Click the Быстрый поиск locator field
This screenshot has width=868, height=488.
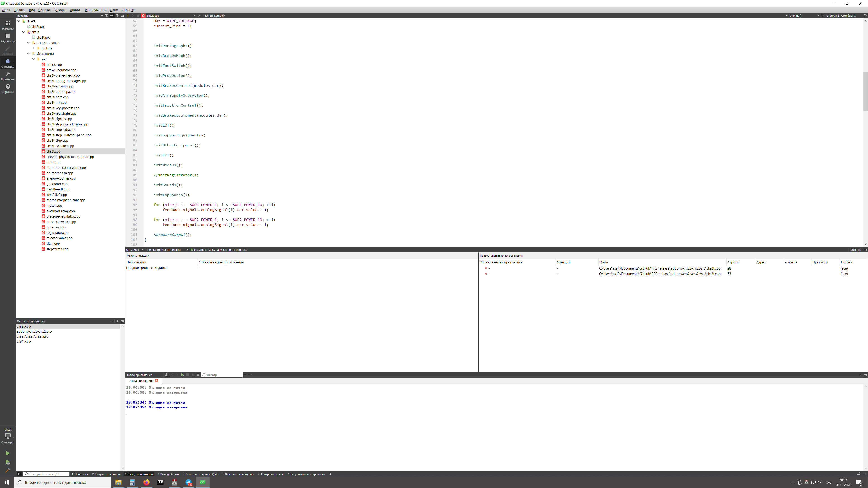[x=46, y=474]
